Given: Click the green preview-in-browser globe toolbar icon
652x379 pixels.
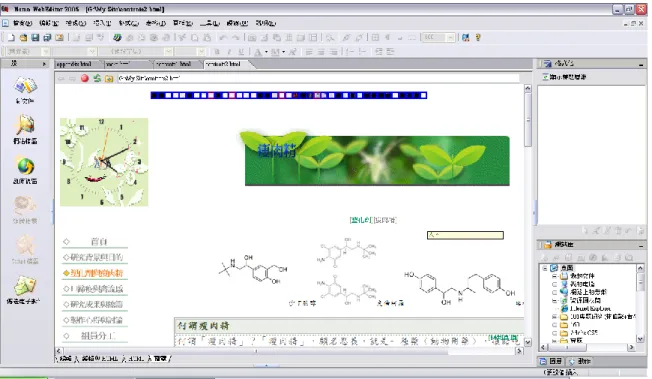Looking at the screenshot, I should tap(117, 38).
